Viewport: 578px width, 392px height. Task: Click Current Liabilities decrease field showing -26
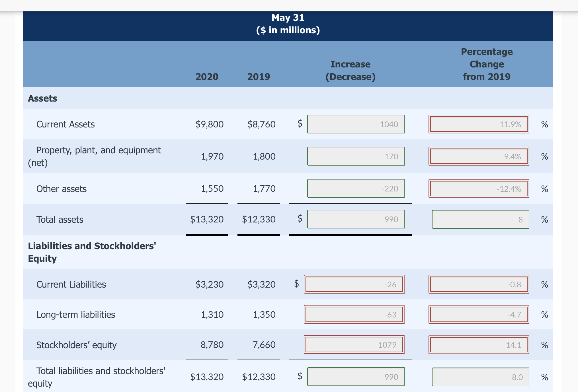(354, 284)
